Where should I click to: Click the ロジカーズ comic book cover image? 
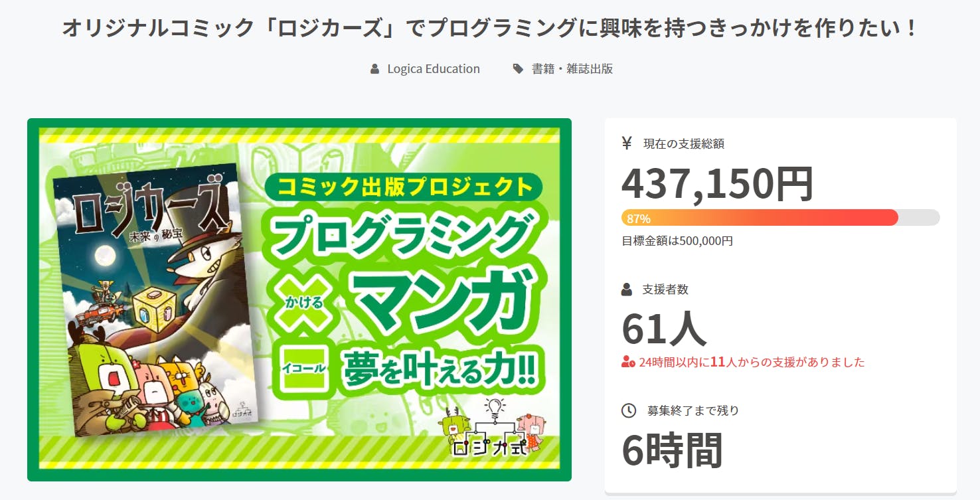point(153,299)
